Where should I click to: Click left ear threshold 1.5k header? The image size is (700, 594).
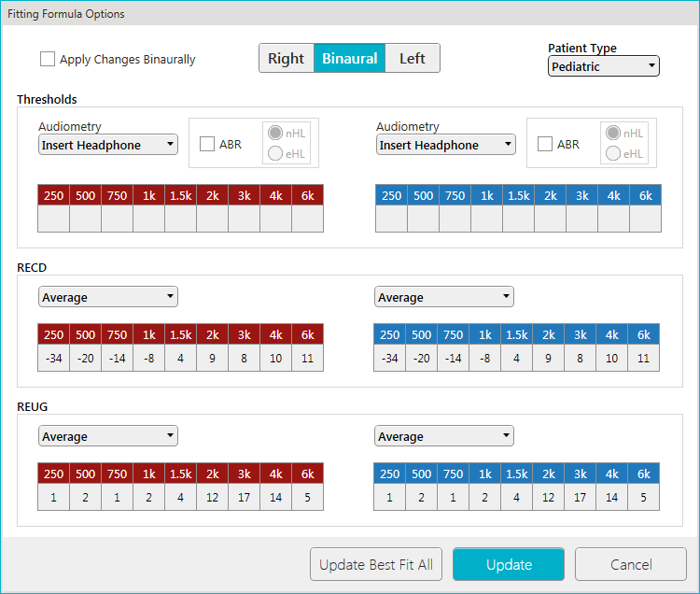pyautogui.click(x=519, y=195)
